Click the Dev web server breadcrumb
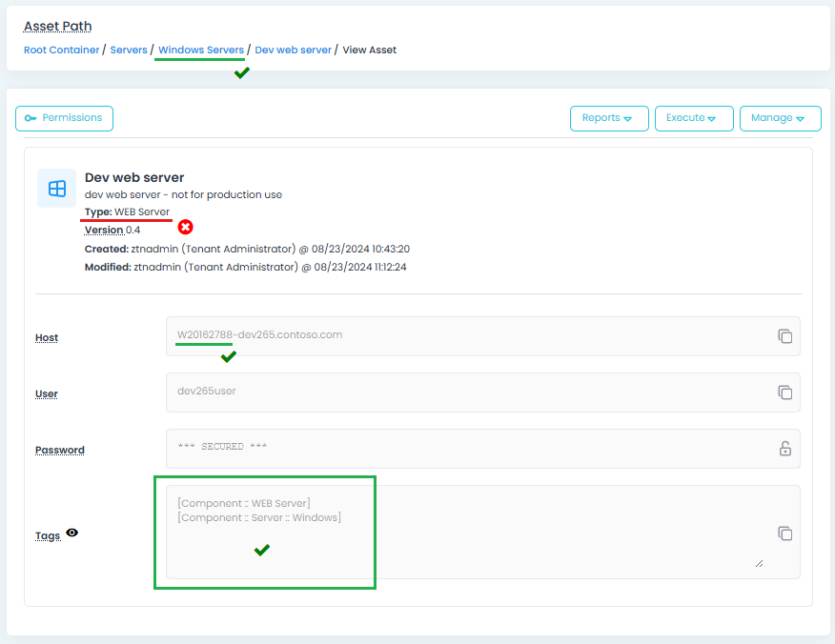Image resolution: width=835 pixels, height=644 pixels. pos(293,50)
